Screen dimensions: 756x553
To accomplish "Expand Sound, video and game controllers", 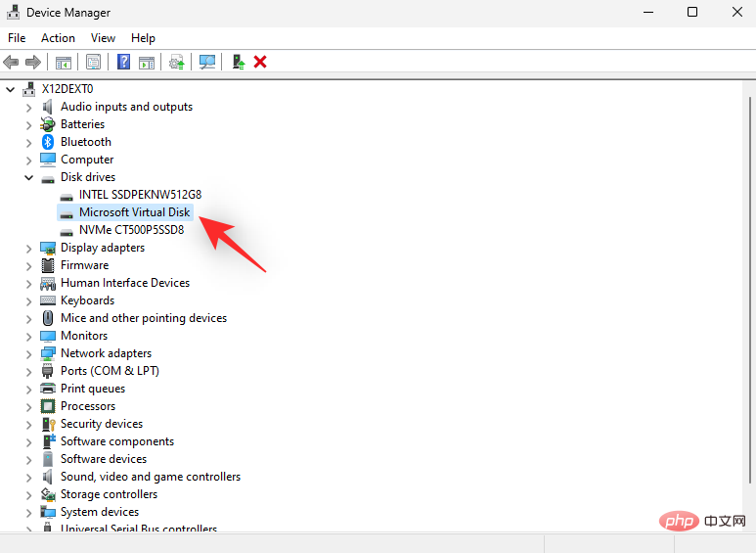I will click(29, 477).
